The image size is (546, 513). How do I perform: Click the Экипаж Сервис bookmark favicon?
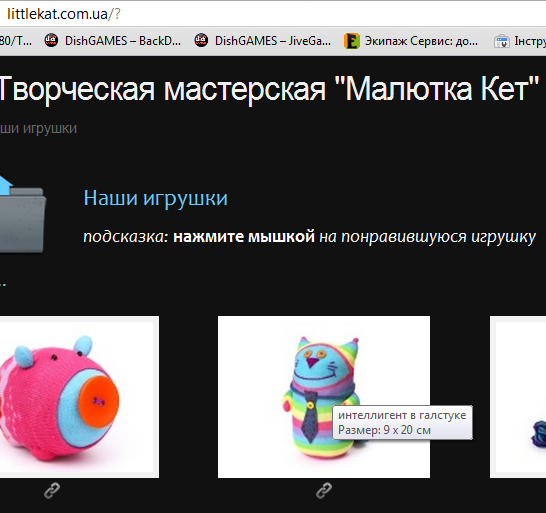tap(351, 41)
